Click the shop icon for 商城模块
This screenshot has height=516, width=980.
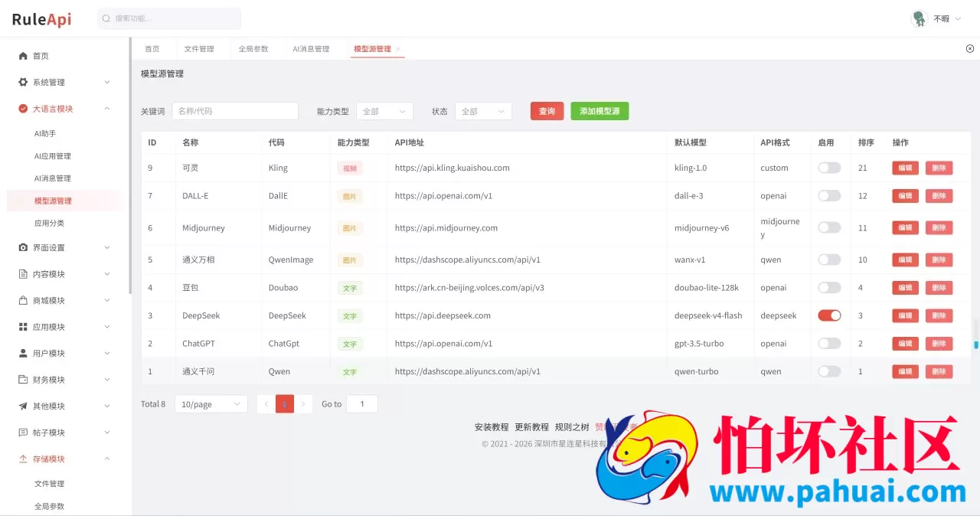click(x=23, y=300)
